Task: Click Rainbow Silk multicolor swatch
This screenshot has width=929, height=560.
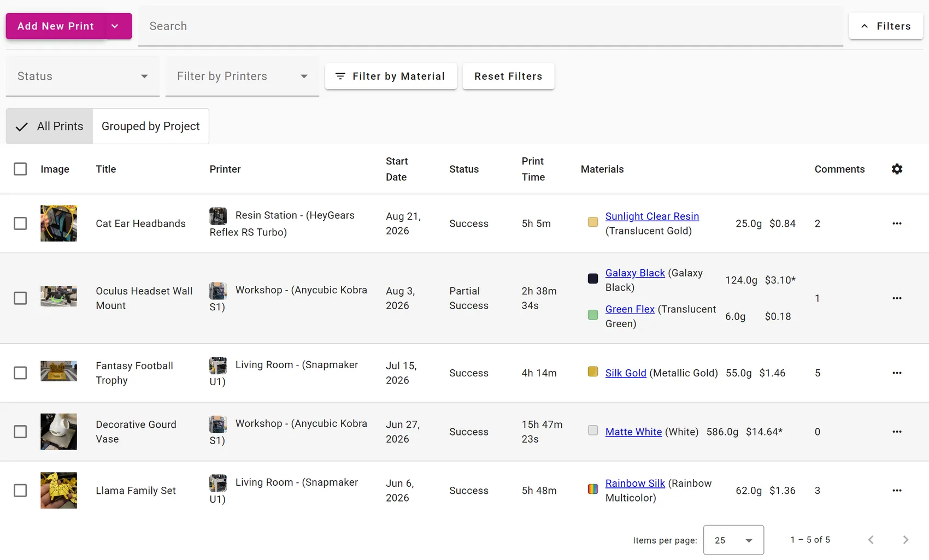Action: tap(593, 489)
